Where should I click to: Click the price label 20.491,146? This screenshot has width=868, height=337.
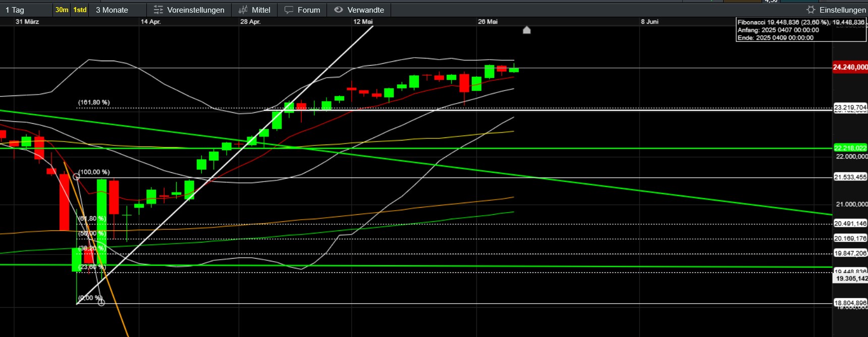click(x=850, y=223)
